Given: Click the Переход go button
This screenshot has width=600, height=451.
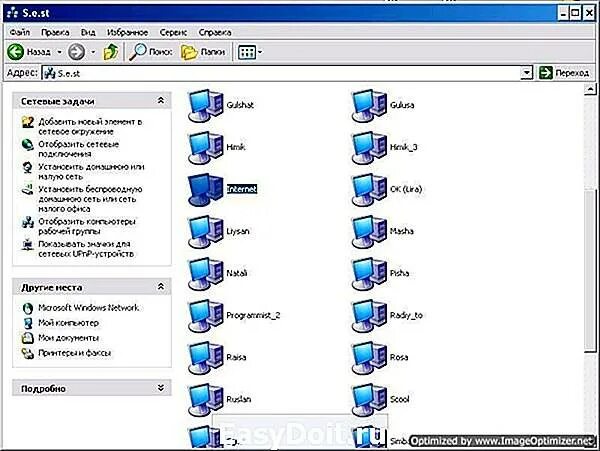Looking at the screenshot, I should click(x=564, y=73).
